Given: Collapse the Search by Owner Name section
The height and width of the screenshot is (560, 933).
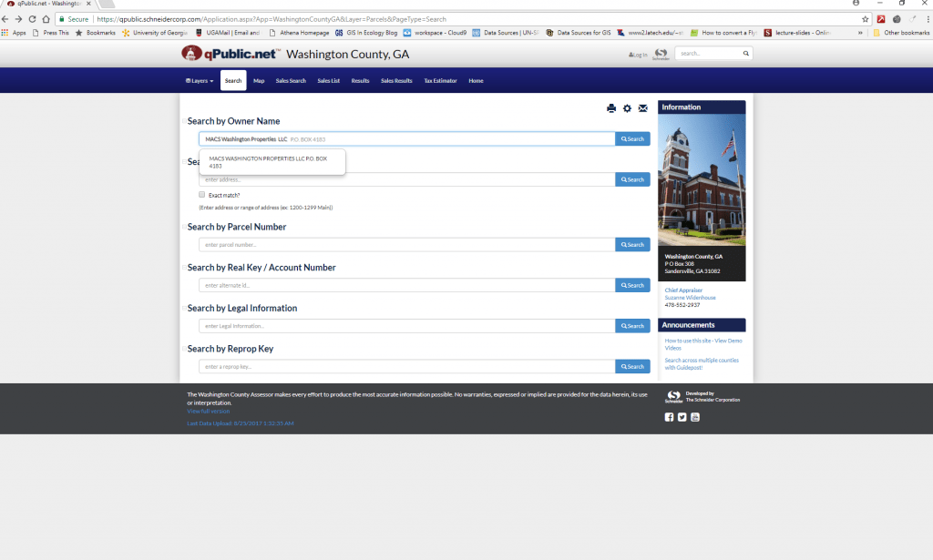Looking at the screenshot, I should pyautogui.click(x=233, y=121).
